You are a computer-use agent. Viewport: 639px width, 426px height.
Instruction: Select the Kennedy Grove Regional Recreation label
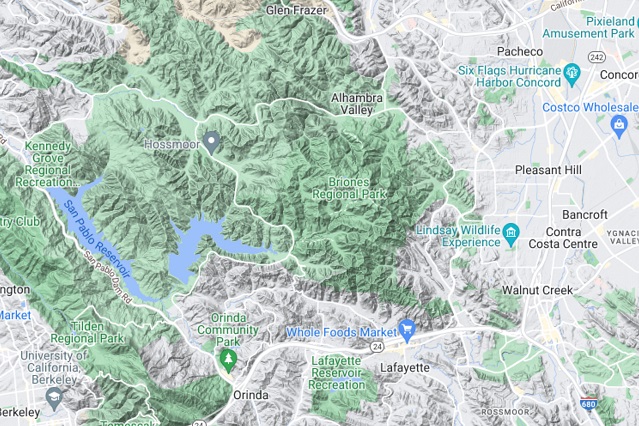(48, 164)
